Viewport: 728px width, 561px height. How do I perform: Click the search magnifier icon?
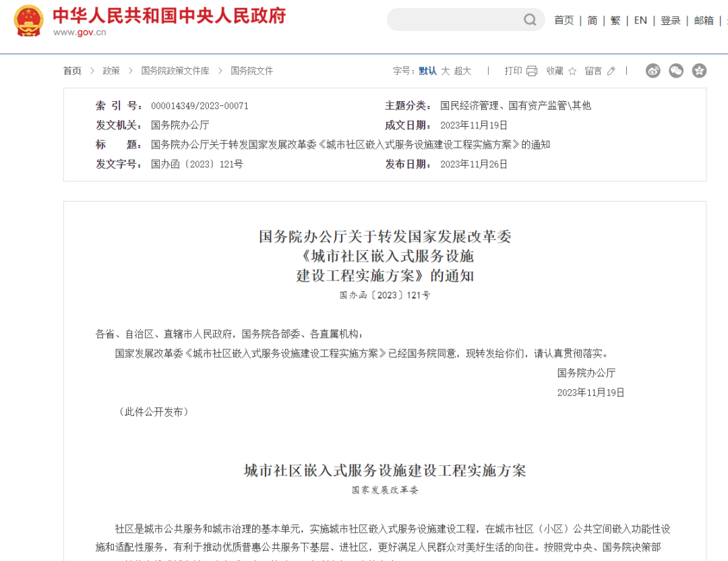[530, 20]
